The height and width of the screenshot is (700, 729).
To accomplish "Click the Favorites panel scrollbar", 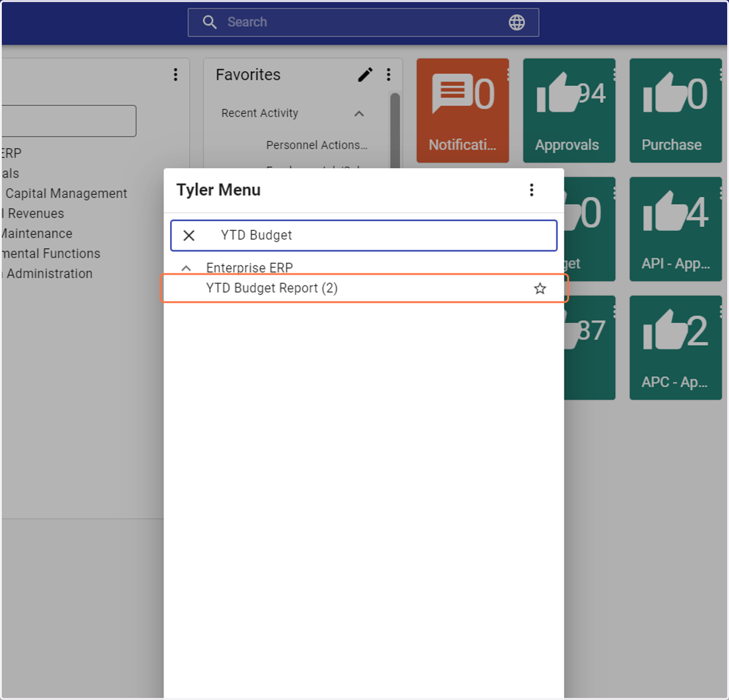I will [395, 129].
